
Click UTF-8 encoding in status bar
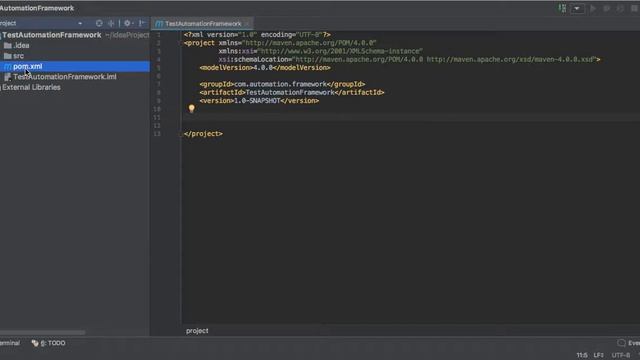[x=620, y=356]
